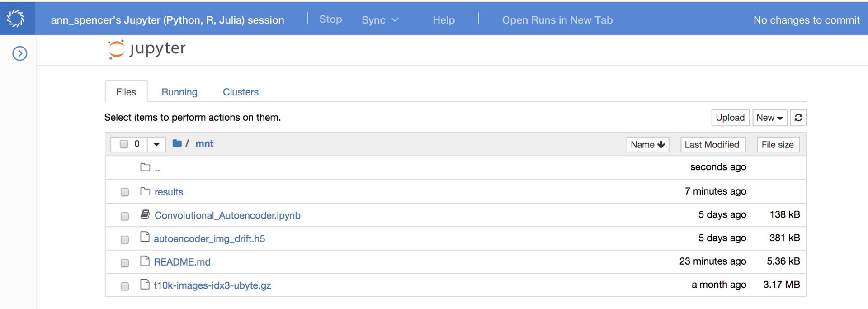Click the '5.36 kB' file size

pyautogui.click(x=783, y=261)
